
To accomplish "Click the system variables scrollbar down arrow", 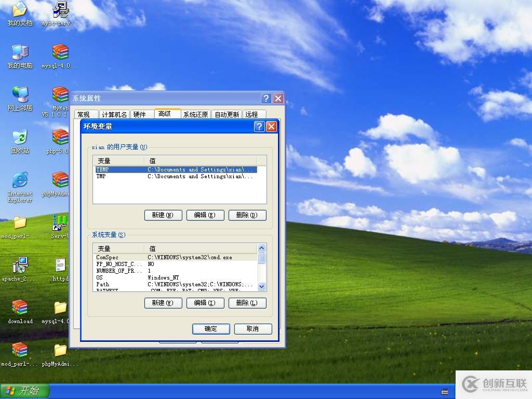I will [x=261, y=286].
